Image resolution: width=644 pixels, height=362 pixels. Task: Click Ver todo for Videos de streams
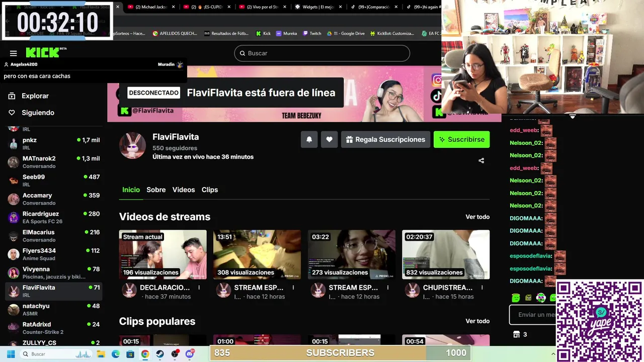click(477, 217)
